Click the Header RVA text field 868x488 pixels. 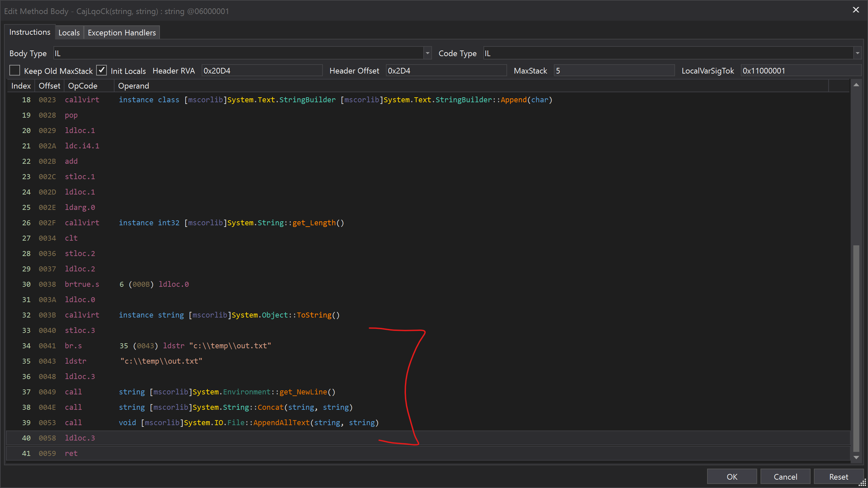point(261,71)
